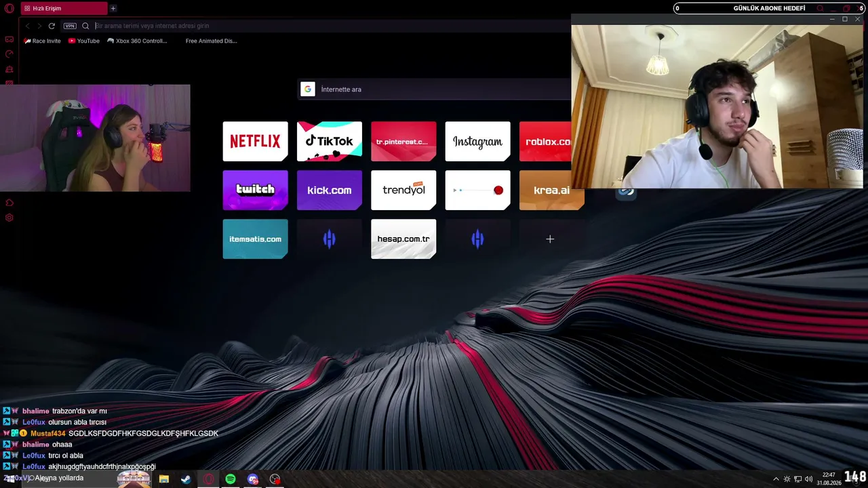The width and height of the screenshot is (868, 488).
Task: Open the roblox speed dial tile
Action: [545, 141]
